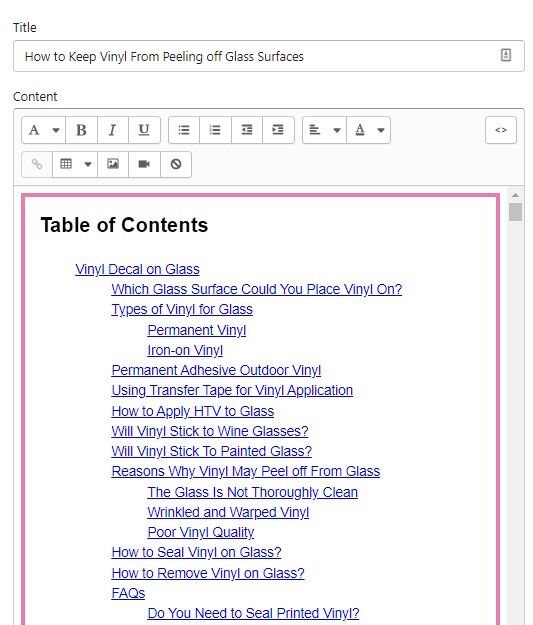The height and width of the screenshot is (625, 533).
Task: Insert a numbered list
Action: (x=215, y=130)
